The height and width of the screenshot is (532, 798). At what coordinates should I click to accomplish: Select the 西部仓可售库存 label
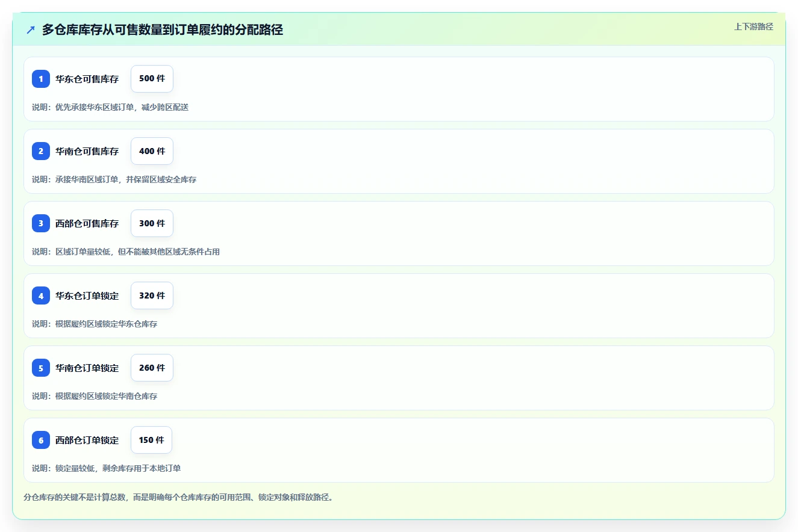tap(87, 223)
